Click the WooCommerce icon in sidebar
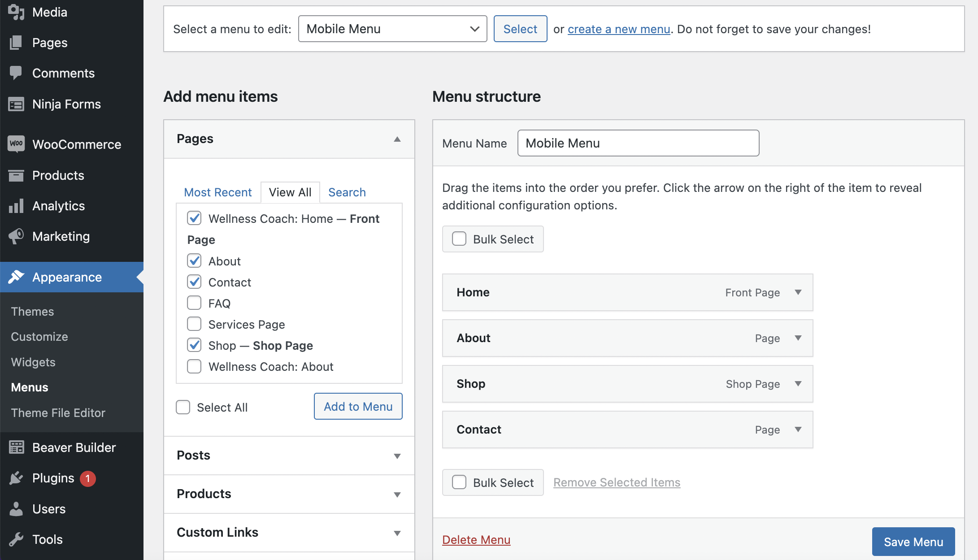The width and height of the screenshot is (978, 560). (16, 144)
